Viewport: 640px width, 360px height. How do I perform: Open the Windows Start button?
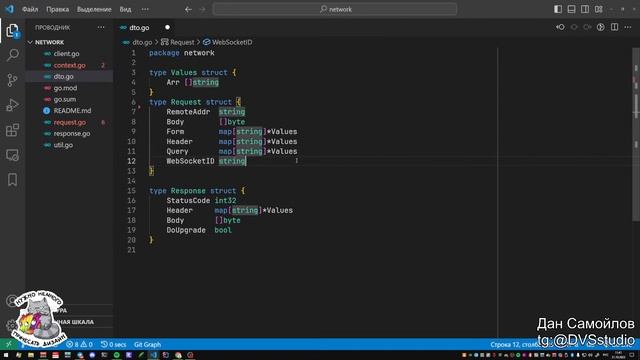click(x=6, y=355)
